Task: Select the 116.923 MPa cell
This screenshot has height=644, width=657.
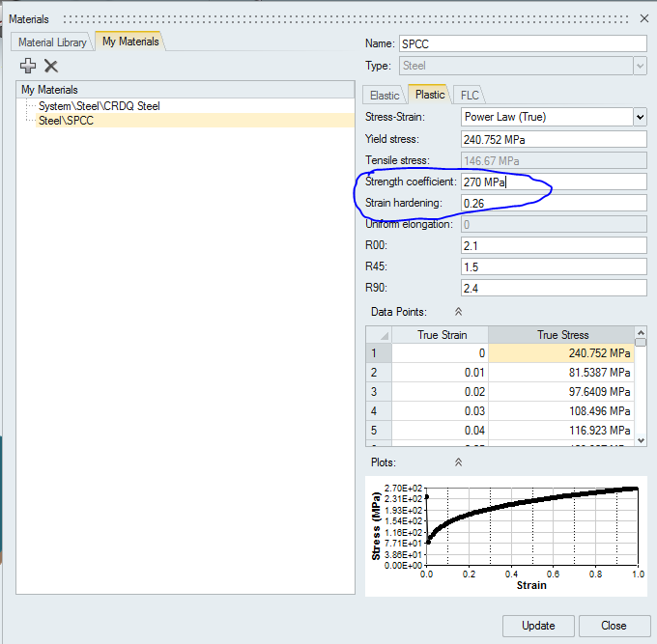Action: [x=561, y=430]
